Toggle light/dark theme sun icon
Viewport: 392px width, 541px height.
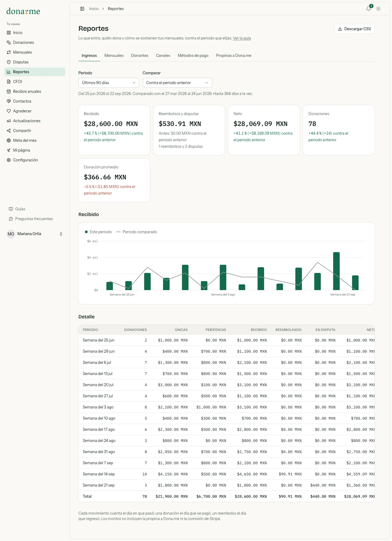(378, 9)
